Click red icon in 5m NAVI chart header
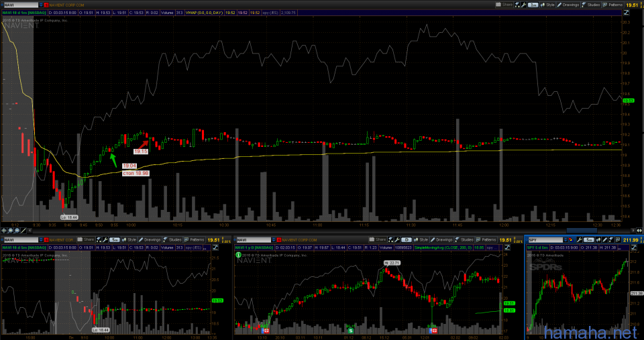This screenshot has height=340, width=644. (x=46, y=240)
